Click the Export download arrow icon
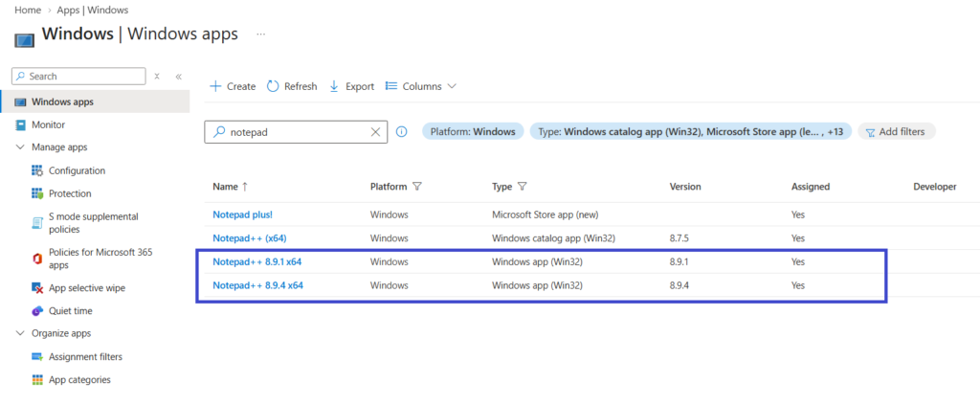 point(334,86)
